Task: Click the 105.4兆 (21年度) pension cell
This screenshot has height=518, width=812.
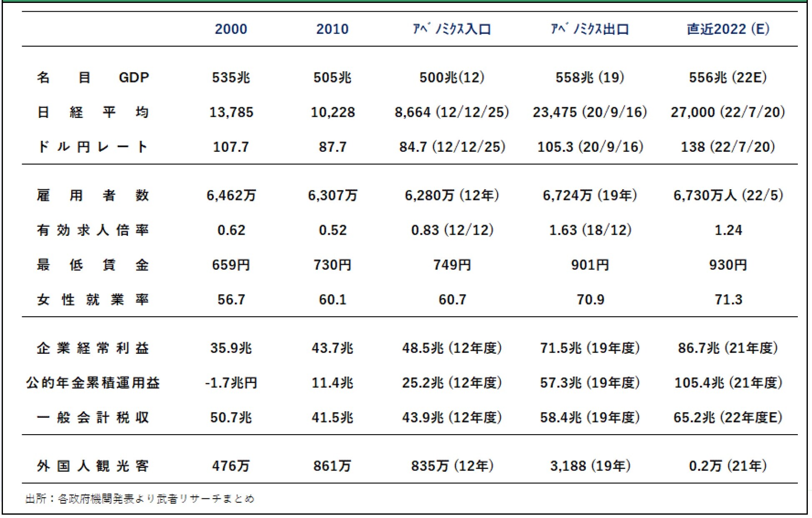Action: 727,383
